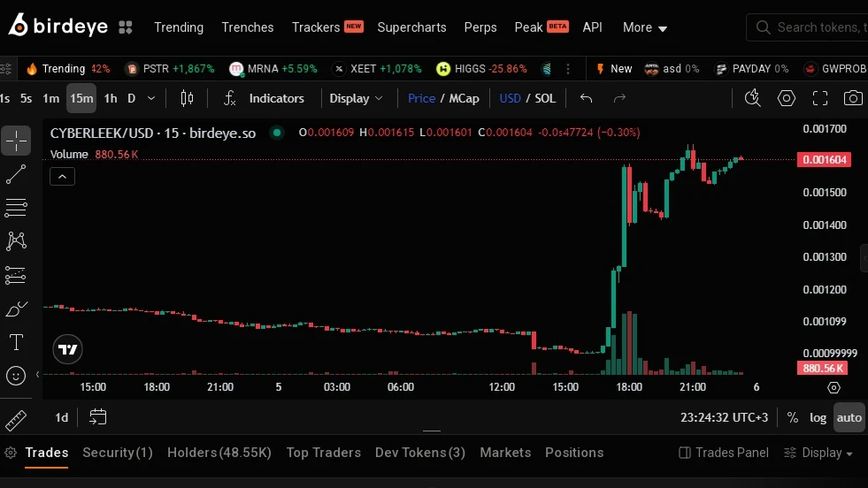The image size is (868, 488).
Task: Open the bottom Display options dropdown
Action: tap(818, 454)
